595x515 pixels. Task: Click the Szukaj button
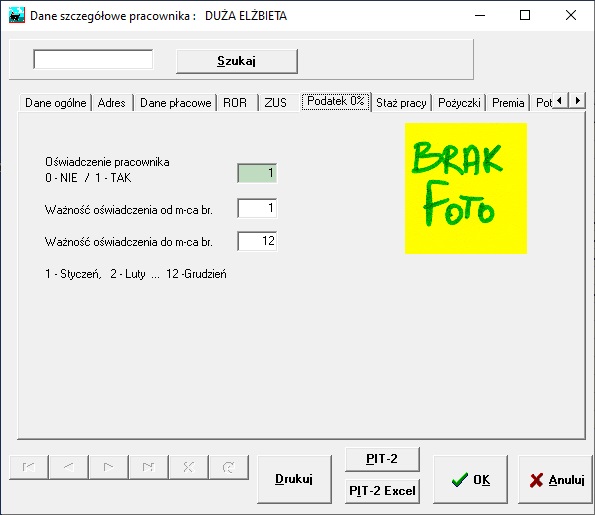pyautogui.click(x=237, y=61)
